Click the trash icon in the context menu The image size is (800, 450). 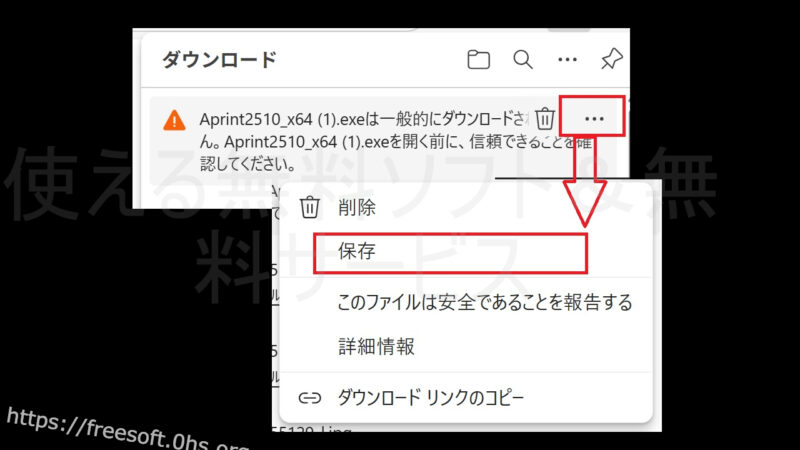coord(310,208)
